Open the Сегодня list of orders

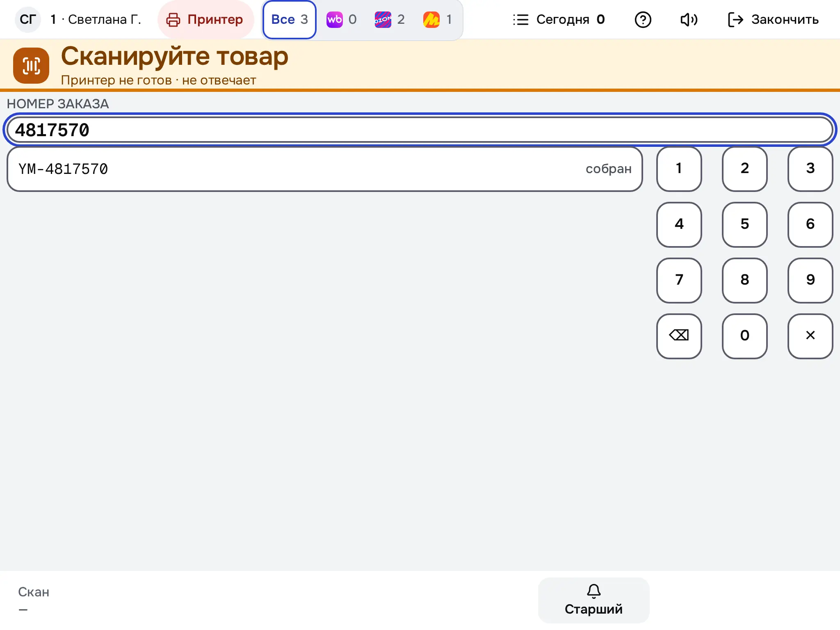559,20
